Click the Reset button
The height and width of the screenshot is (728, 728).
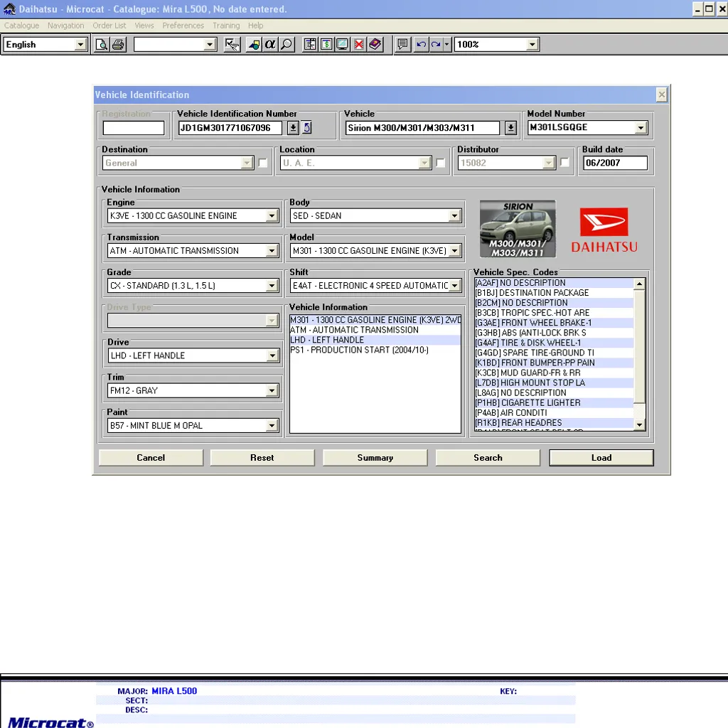tap(262, 458)
